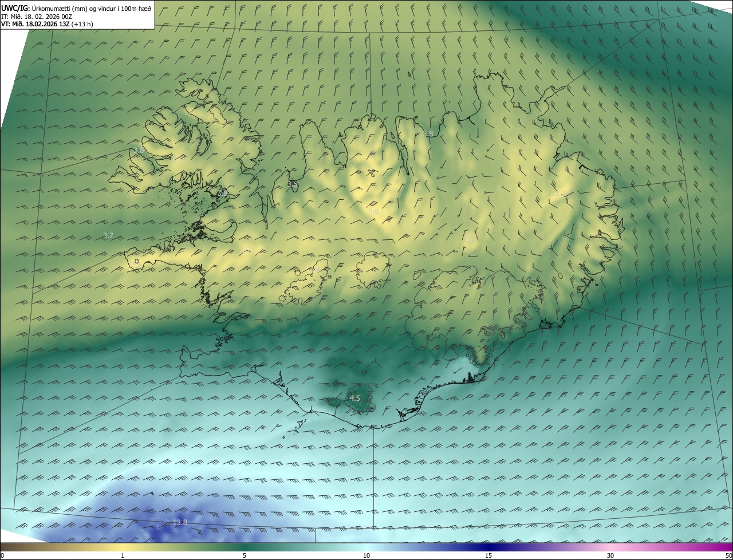This screenshot has height=560, width=733.
Task: Click the 'IT: Mið. 18. 02. 2026 00Z' line
Action: (x=37, y=17)
